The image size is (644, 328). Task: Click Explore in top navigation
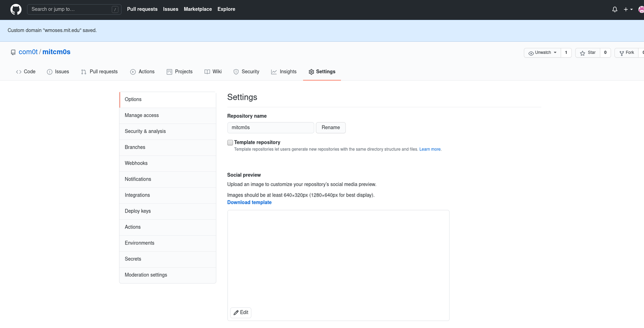[226, 9]
